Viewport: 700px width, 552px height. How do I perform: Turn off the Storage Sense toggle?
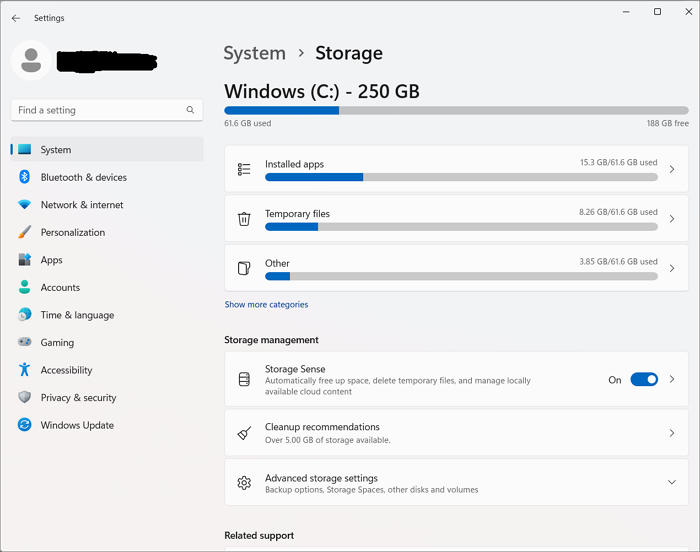pos(644,380)
